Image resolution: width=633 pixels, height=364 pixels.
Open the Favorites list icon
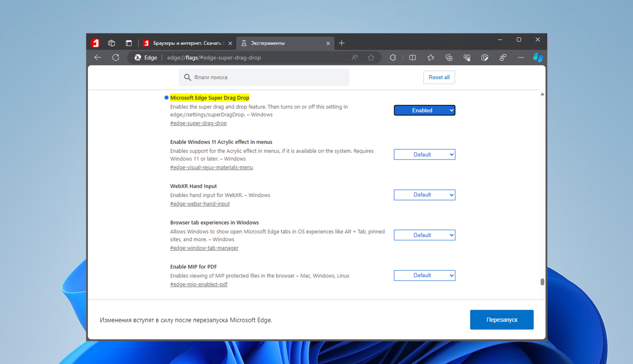pos(430,57)
